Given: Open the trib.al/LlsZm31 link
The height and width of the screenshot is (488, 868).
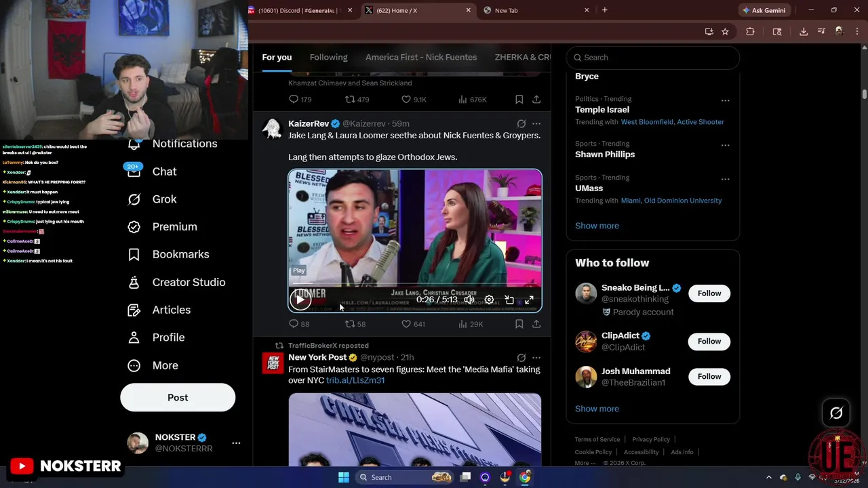Looking at the screenshot, I should [x=355, y=380].
